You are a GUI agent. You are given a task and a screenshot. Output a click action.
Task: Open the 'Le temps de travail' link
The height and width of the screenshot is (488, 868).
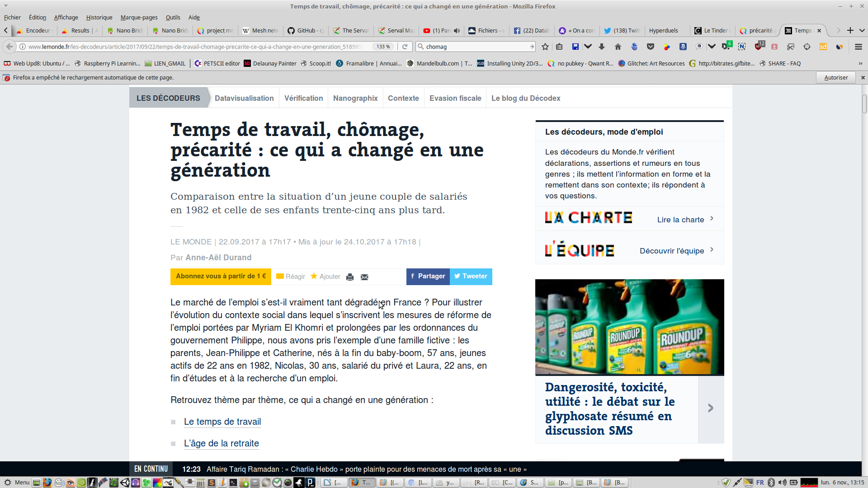222,422
